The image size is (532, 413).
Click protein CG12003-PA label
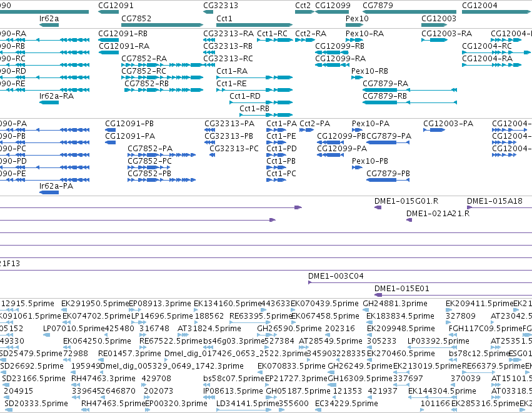(448, 124)
